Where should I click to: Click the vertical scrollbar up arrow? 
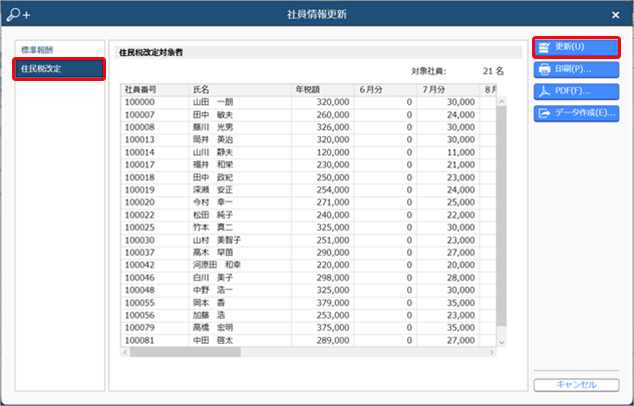click(501, 101)
